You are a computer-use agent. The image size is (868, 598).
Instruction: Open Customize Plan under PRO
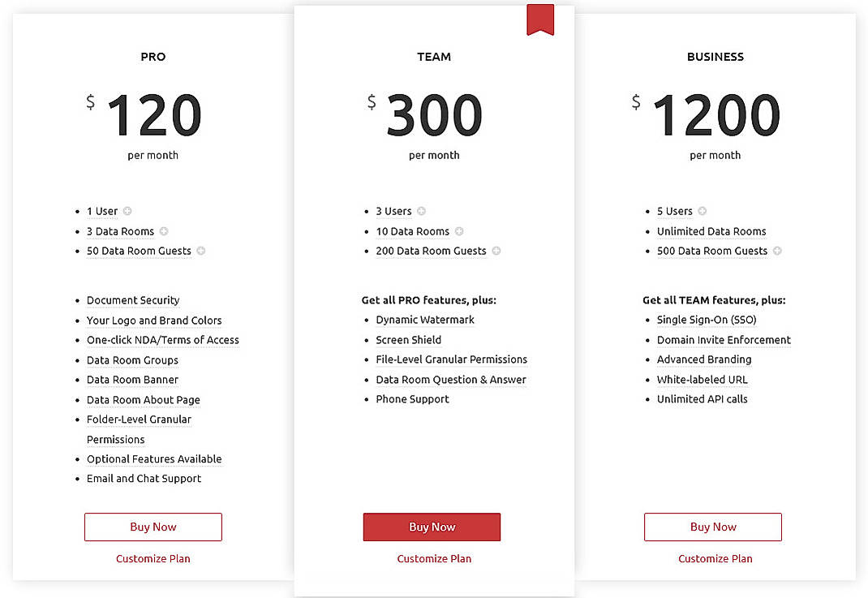[153, 558]
